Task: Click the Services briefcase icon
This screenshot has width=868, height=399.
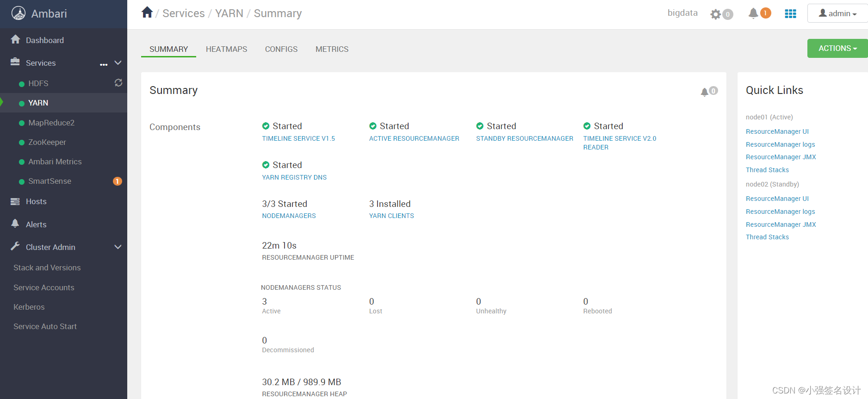Action: 15,62
